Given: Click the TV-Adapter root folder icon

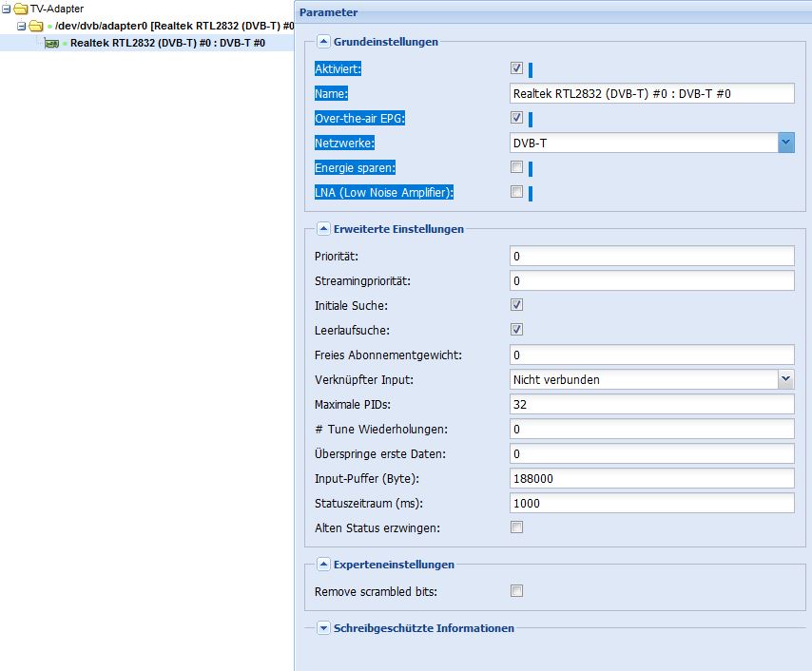Looking at the screenshot, I should click(21, 9).
